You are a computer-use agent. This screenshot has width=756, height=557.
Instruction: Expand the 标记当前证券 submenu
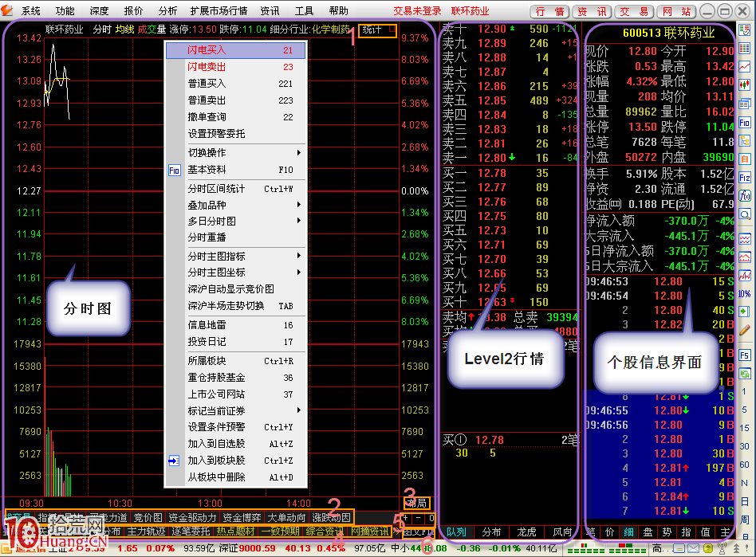235,410
